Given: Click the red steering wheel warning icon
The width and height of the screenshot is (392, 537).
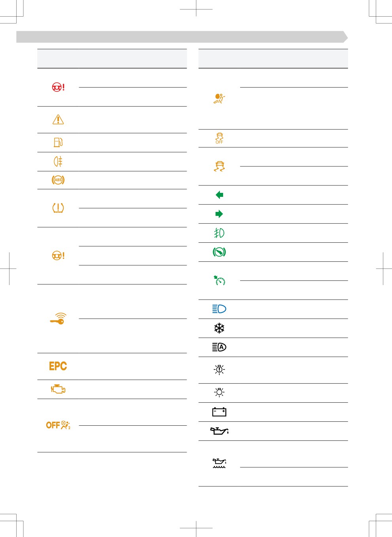Looking at the screenshot, I should pyautogui.click(x=58, y=87).
